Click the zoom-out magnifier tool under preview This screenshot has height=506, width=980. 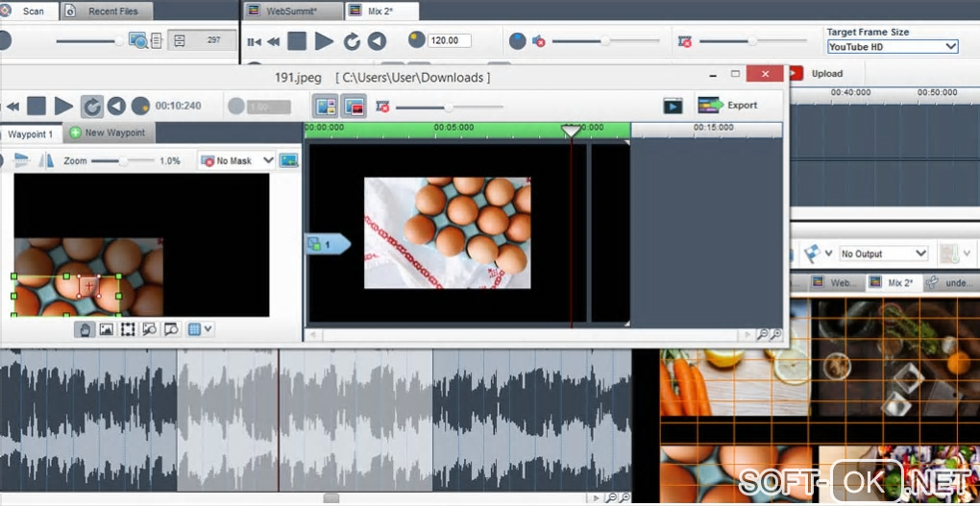pyautogui.click(x=171, y=329)
